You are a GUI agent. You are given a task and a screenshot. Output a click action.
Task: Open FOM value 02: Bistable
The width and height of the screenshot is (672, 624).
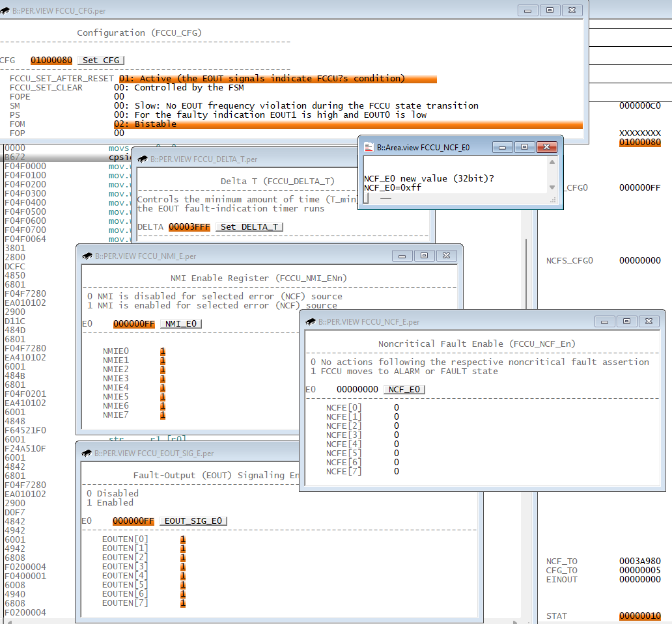[348, 124]
